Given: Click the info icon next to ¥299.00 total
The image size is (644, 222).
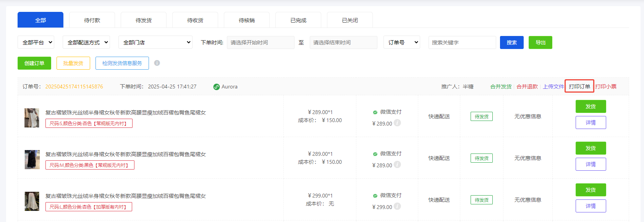Looking at the screenshot, I should [397, 206].
